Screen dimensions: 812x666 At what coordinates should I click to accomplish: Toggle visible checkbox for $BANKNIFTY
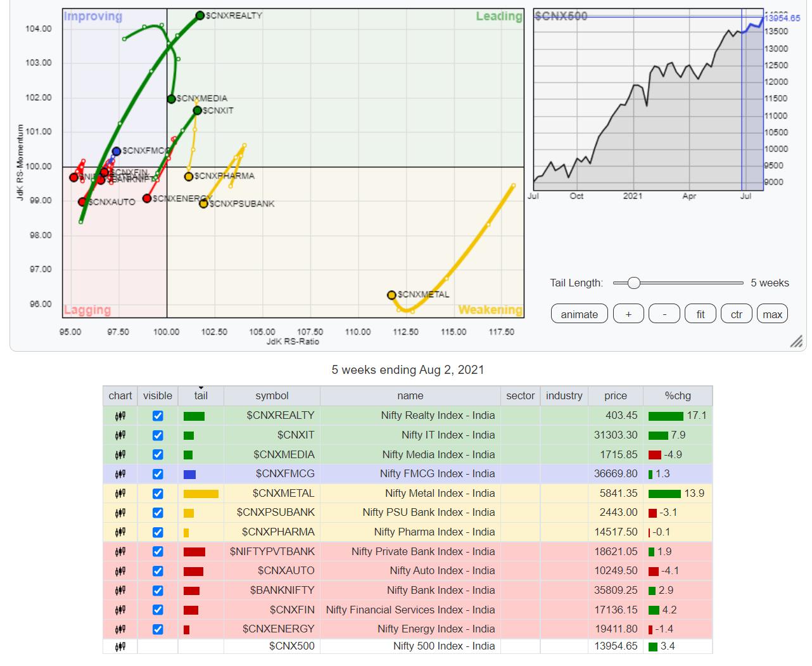coord(158,591)
